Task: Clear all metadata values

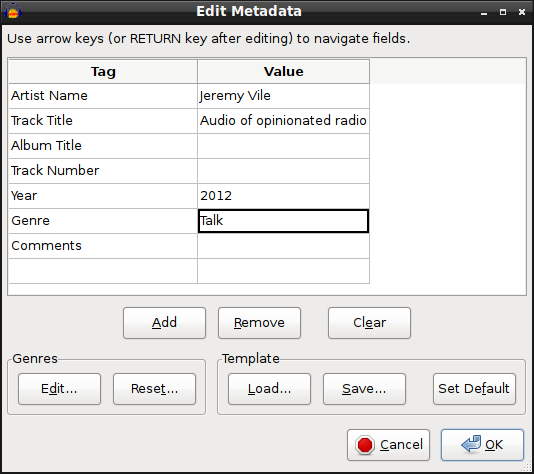Action: [370, 323]
